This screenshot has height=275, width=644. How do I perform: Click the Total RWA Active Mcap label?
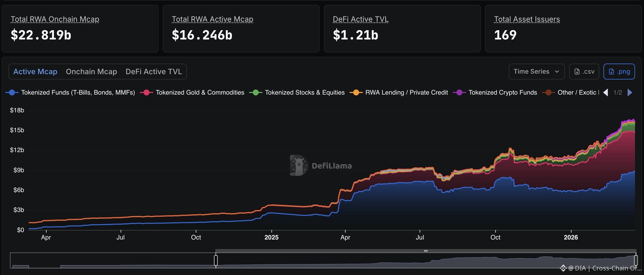(212, 19)
